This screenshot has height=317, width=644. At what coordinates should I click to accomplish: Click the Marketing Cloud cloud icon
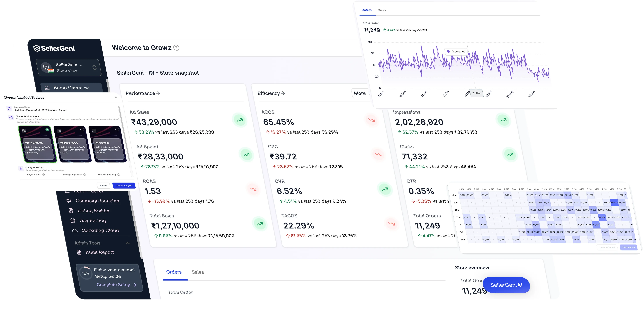[x=75, y=230]
